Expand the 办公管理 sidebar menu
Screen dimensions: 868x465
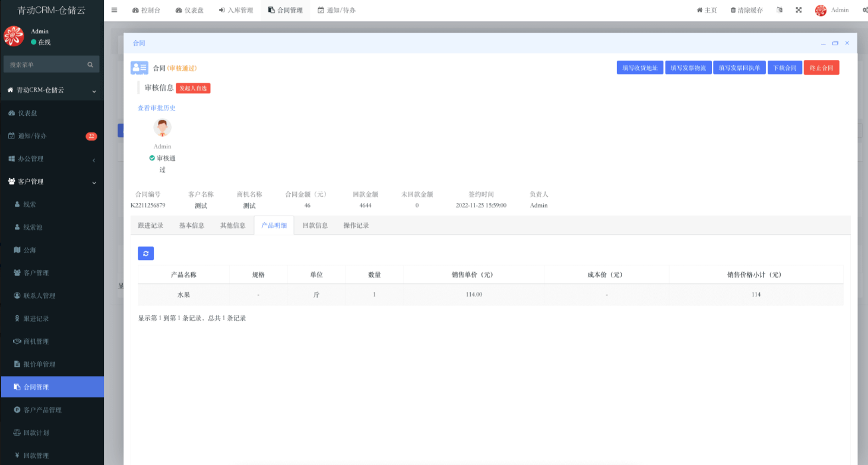coord(52,159)
